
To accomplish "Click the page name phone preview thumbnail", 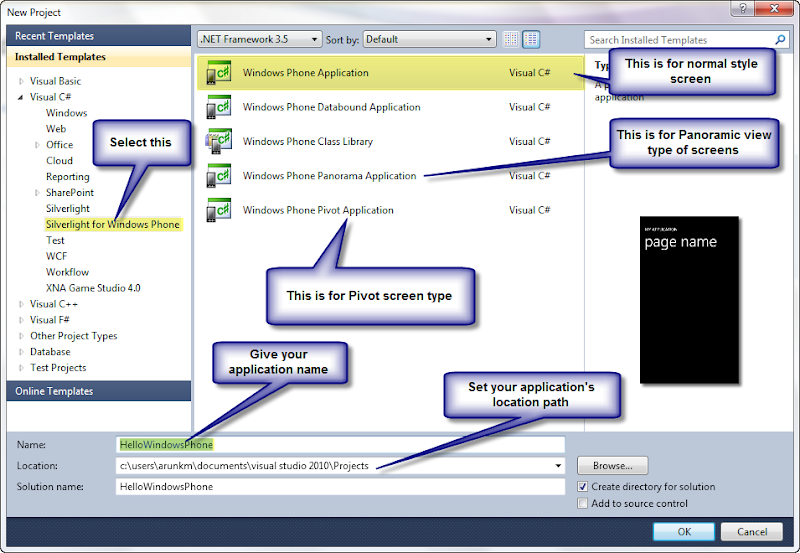I will 689,300.
